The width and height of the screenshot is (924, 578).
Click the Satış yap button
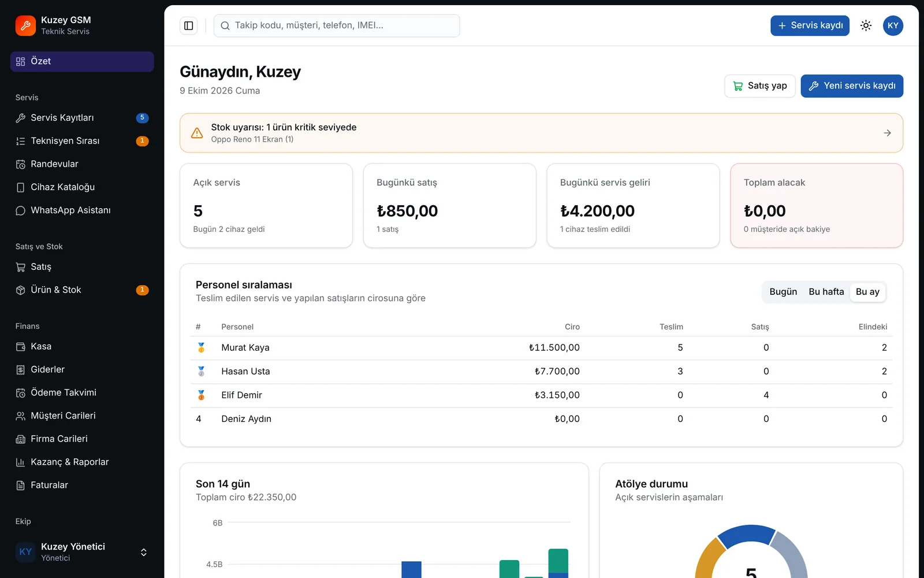760,86
